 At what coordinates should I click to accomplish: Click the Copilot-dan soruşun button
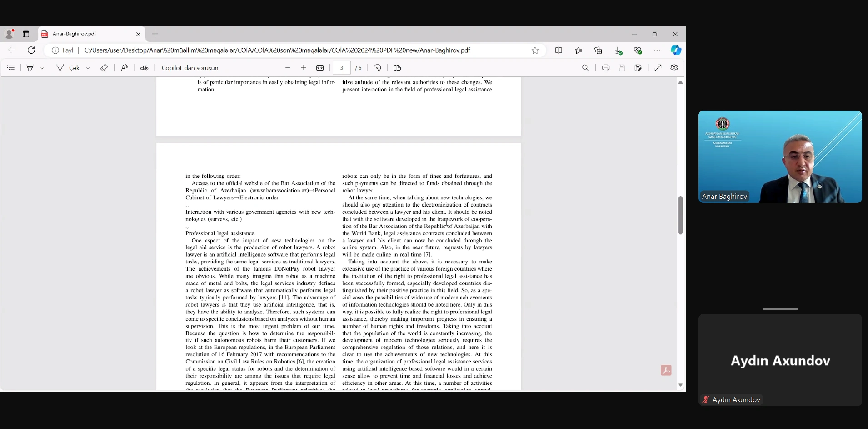(x=190, y=68)
